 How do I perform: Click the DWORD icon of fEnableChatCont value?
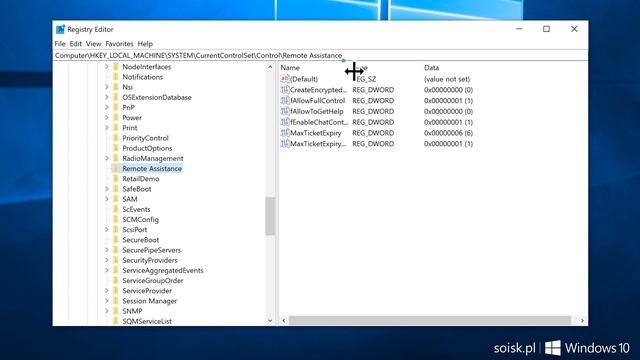coord(285,122)
